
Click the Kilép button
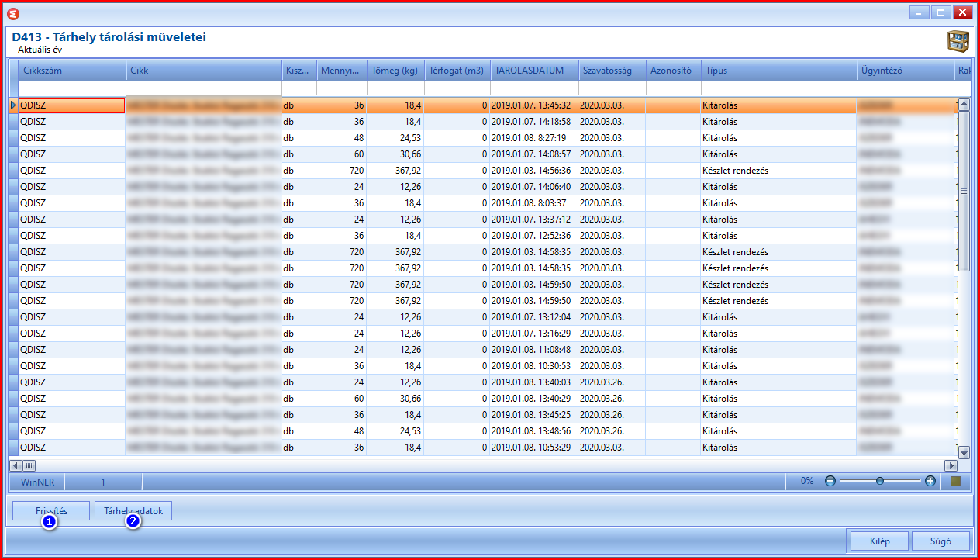[879, 541]
